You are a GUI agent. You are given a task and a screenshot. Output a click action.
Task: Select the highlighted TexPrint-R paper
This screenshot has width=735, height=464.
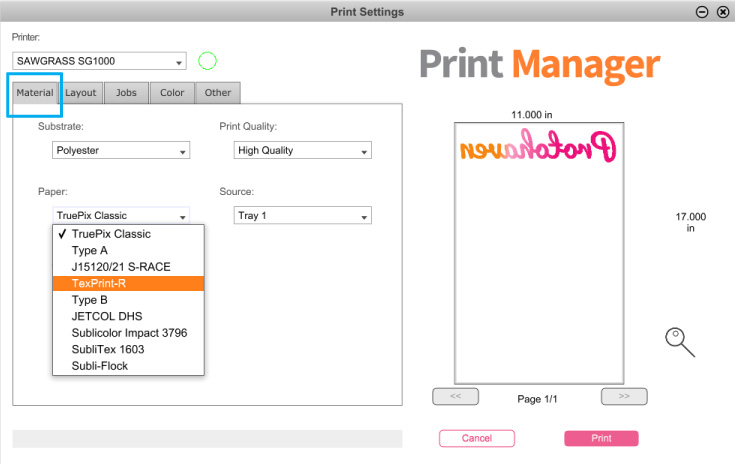pyautogui.click(x=128, y=284)
